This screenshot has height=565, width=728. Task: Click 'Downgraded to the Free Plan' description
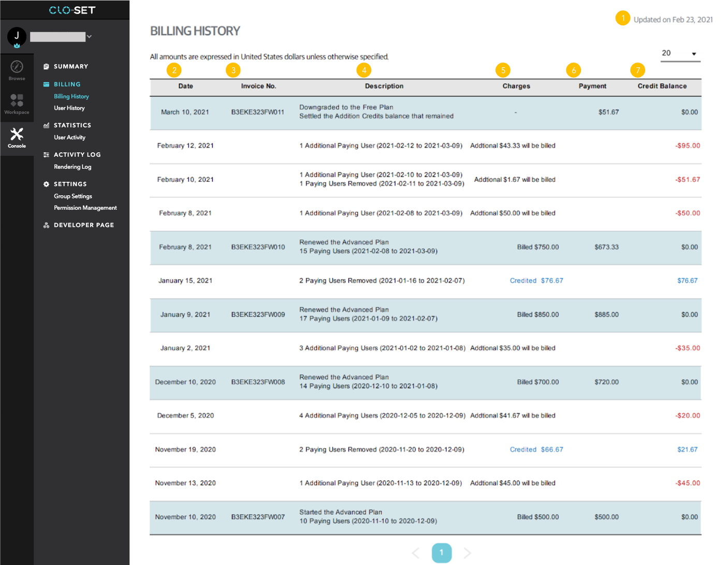coord(346,108)
